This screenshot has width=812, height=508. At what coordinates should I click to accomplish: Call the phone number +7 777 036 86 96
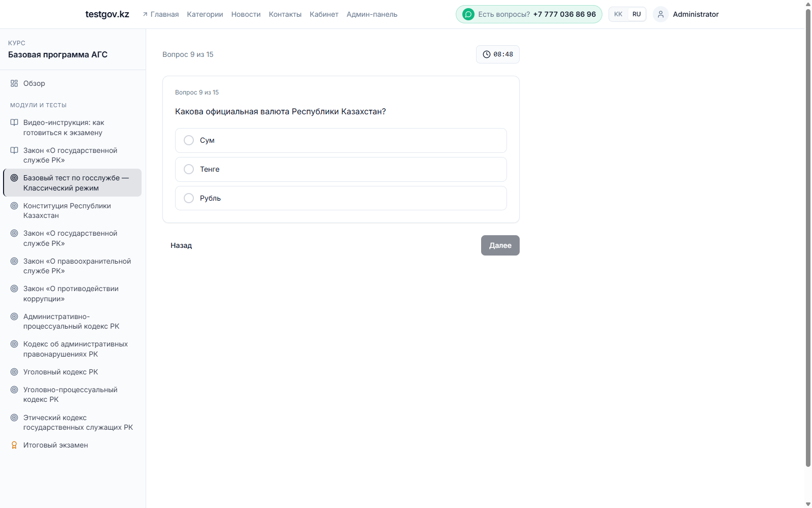click(x=564, y=14)
